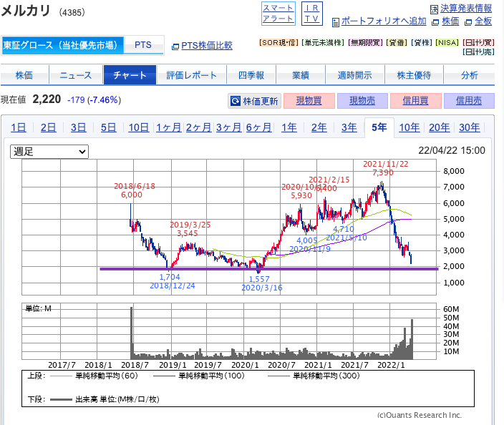Switch to the 四季報 tab
This screenshot has height=425, width=504.
(251, 75)
